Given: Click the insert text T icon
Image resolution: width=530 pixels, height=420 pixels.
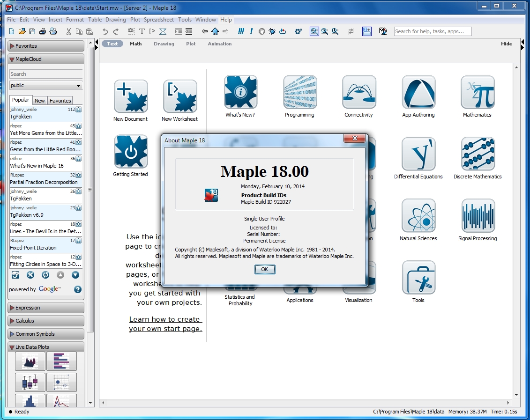Looking at the screenshot, I should (142, 31).
